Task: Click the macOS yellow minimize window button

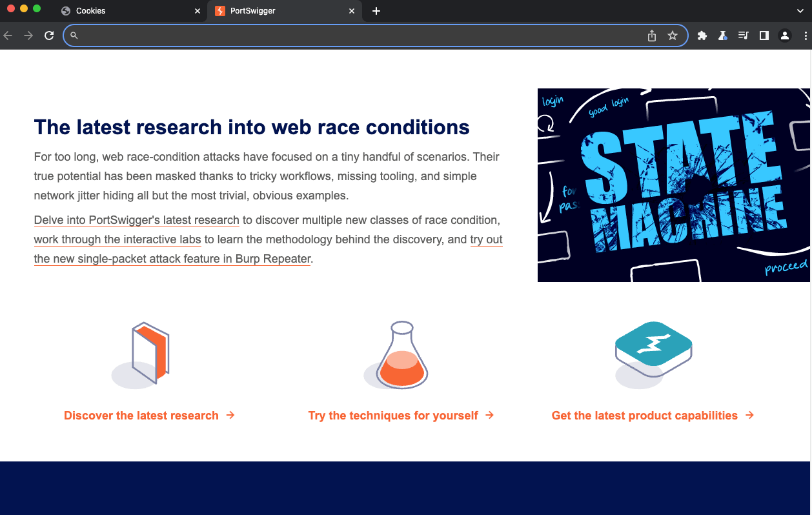Action: click(24, 9)
